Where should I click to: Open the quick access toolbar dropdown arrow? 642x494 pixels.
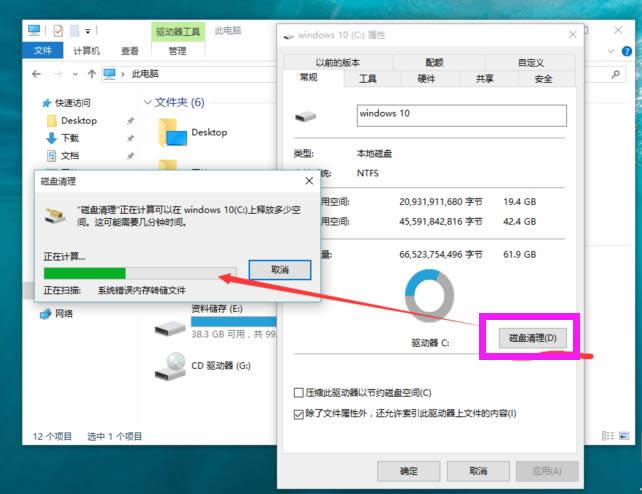88,32
